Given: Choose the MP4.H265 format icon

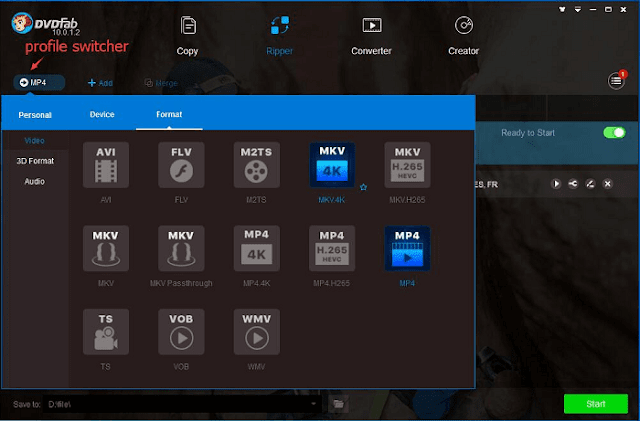Looking at the screenshot, I should [x=332, y=248].
